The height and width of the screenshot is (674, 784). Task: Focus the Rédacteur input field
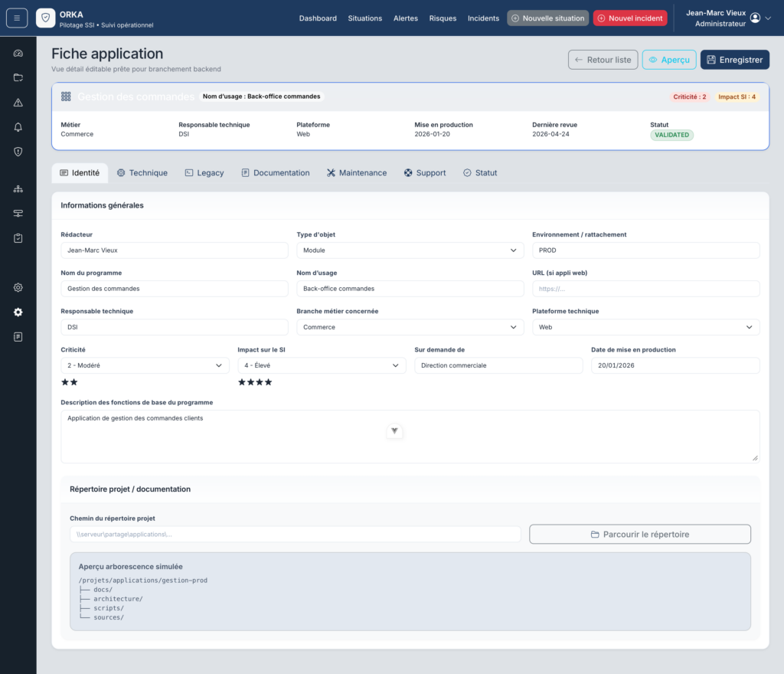click(x=175, y=250)
